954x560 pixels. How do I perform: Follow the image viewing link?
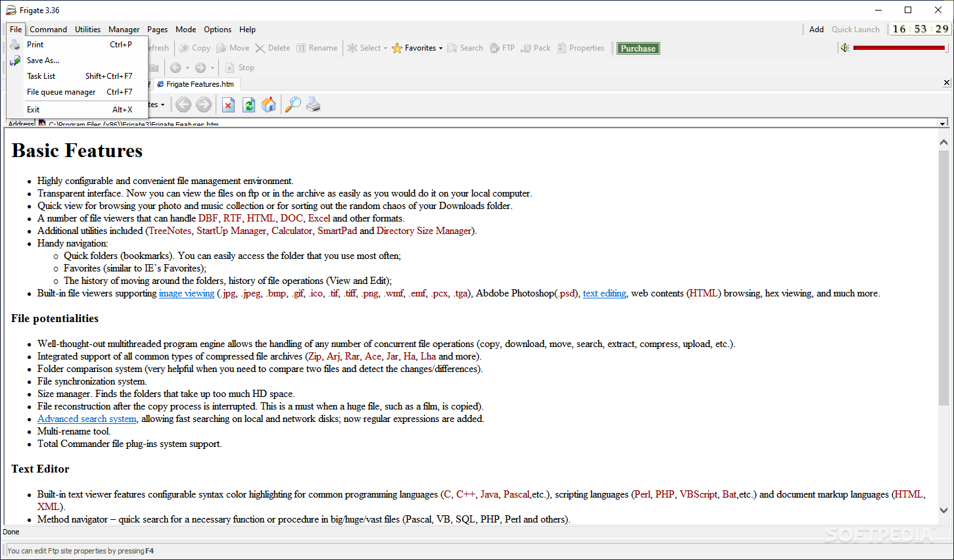(187, 293)
